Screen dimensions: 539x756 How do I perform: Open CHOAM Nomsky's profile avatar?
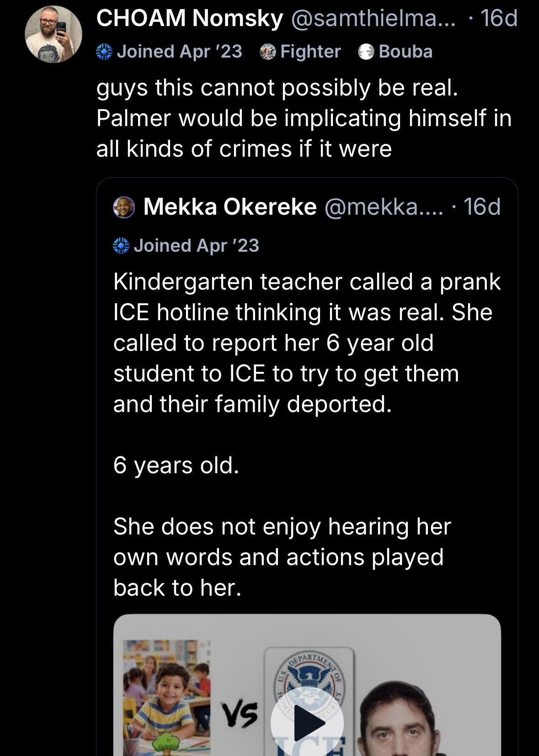coord(53,35)
